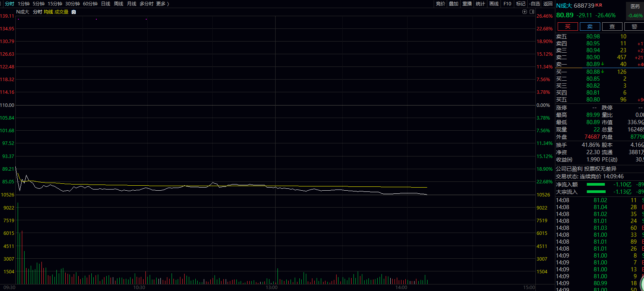Click the blue 卖 sell button

(590, 27)
